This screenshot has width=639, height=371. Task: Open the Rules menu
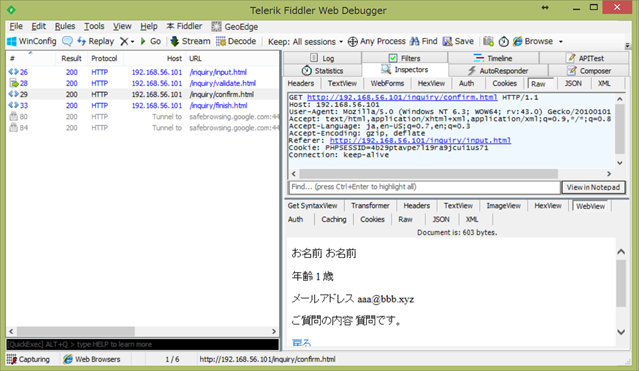(65, 26)
